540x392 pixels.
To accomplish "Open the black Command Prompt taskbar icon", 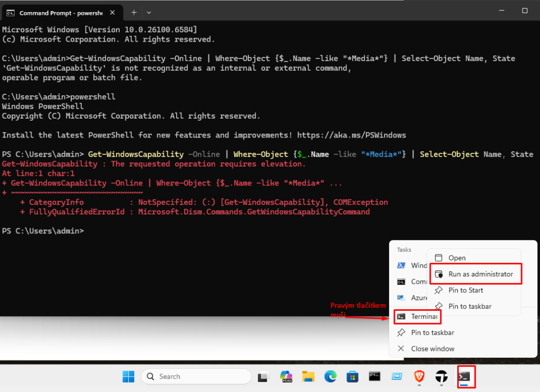I will coord(374,377).
